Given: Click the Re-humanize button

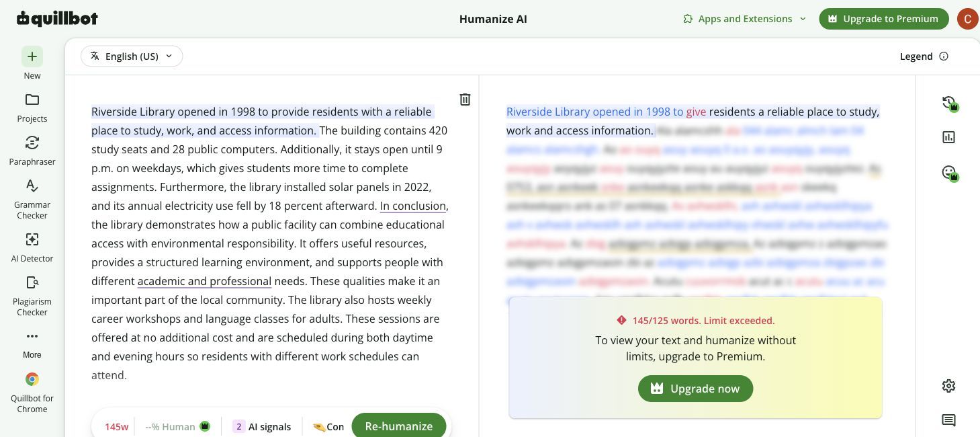Looking at the screenshot, I should pos(398,426).
